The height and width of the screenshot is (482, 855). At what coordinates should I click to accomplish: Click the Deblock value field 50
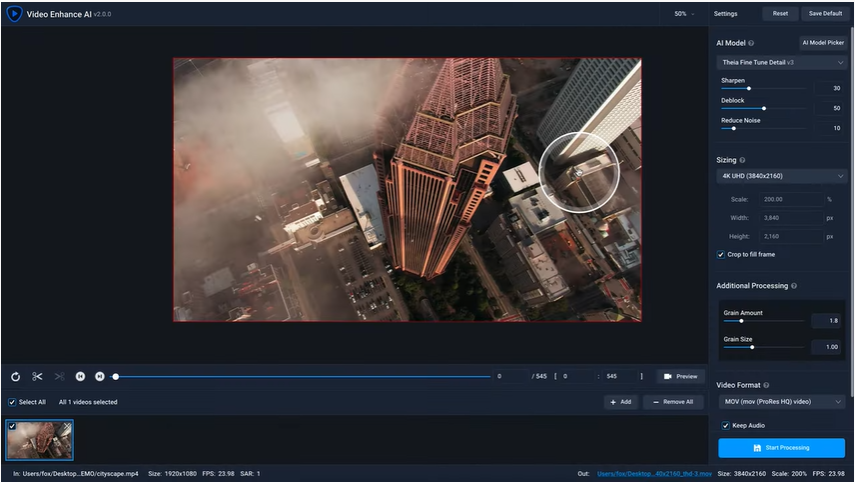(829, 108)
